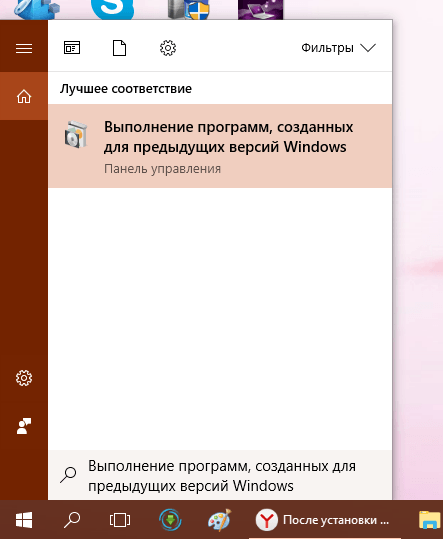Open result Выполнение программ, созданных для предыдущих версий Windows
The width and height of the screenshot is (443, 539).
(220, 146)
